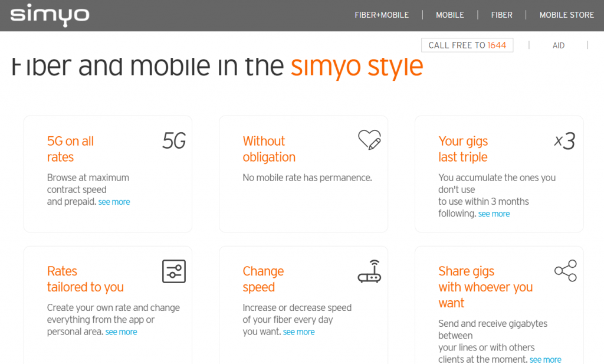Click the 'Without obligation' heading

[x=269, y=149]
